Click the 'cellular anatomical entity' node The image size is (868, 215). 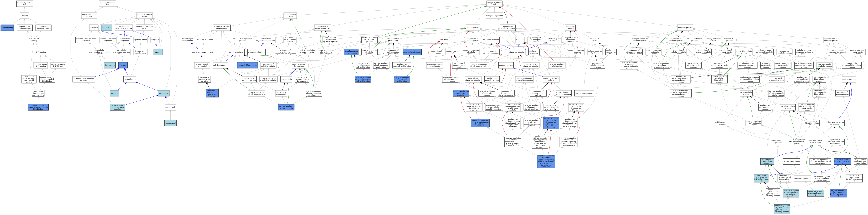[x=144, y=15]
